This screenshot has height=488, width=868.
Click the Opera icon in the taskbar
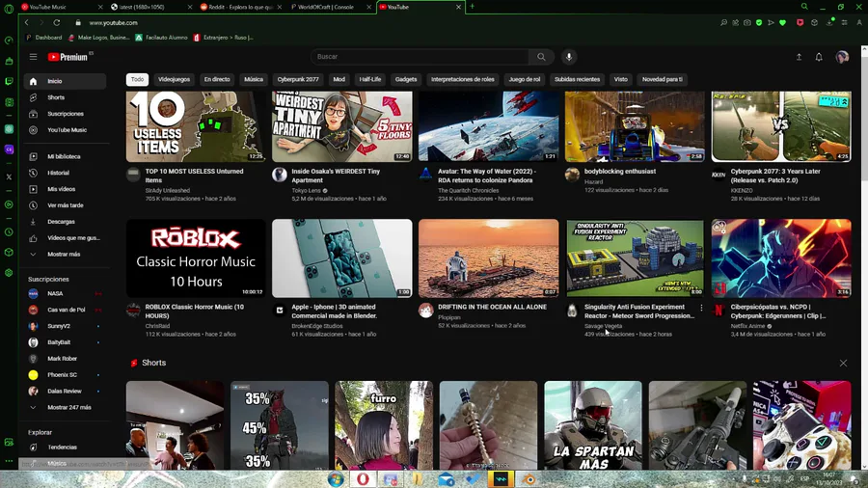click(x=363, y=479)
